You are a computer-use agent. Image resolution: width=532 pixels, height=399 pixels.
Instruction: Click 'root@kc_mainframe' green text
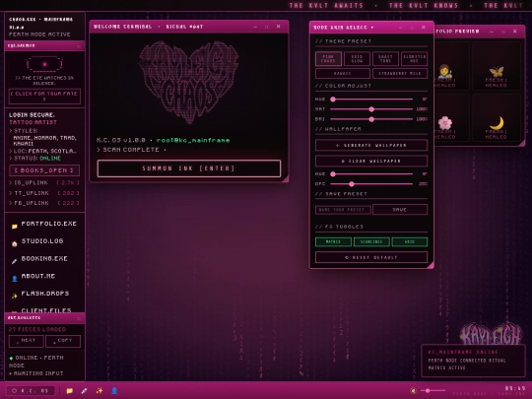click(193, 140)
